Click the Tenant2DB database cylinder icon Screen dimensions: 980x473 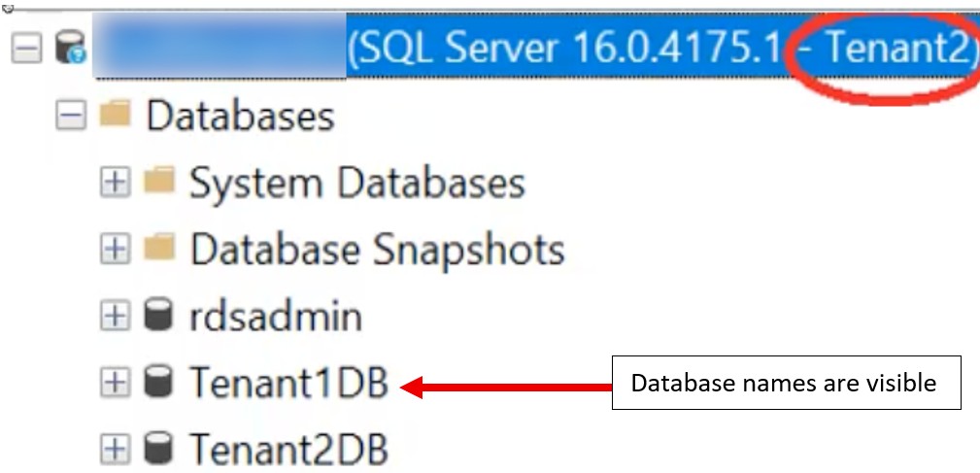tap(158, 449)
